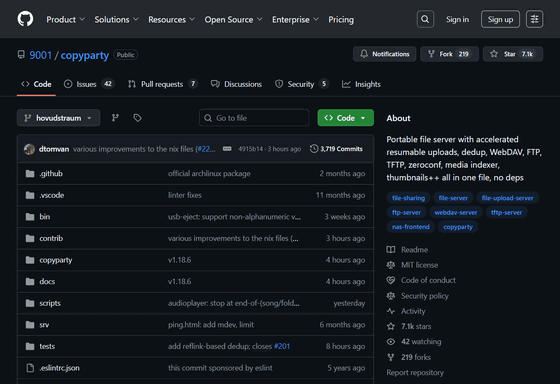Expand commit message ellipsis icon
Screen dimensions: 560x384
coord(227,149)
